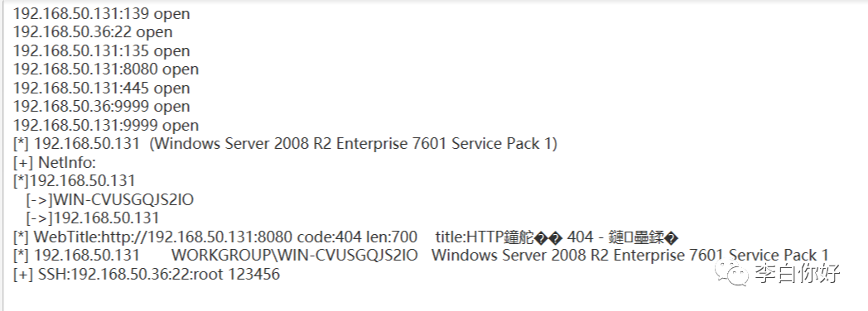Click the [*]192.168.50.131 line under NetInfo
The height and width of the screenshot is (311, 868).
75,181
